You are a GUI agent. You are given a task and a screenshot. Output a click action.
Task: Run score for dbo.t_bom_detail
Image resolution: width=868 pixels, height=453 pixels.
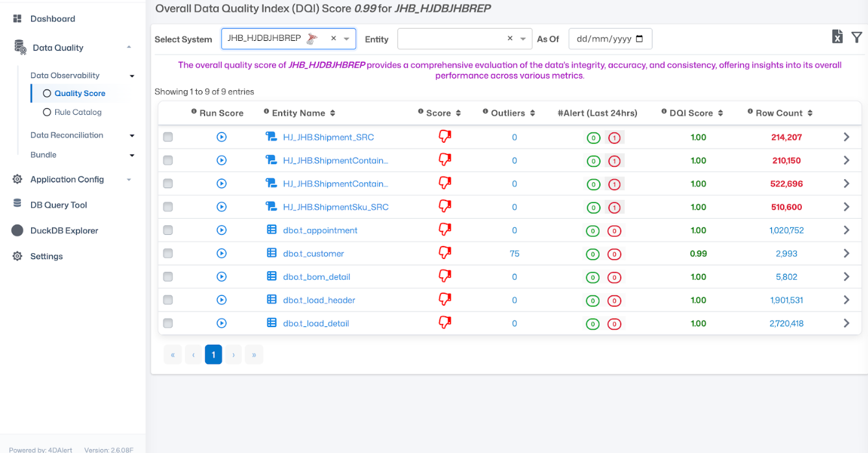click(x=221, y=276)
